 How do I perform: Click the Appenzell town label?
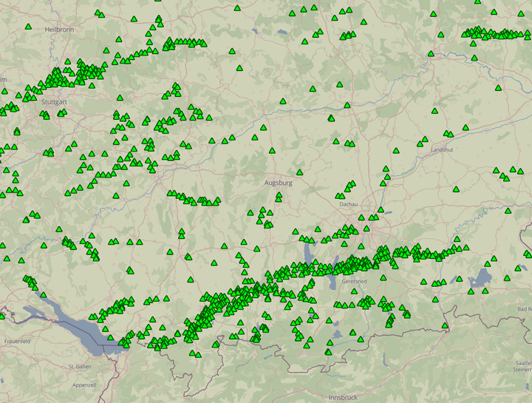click(x=84, y=385)
